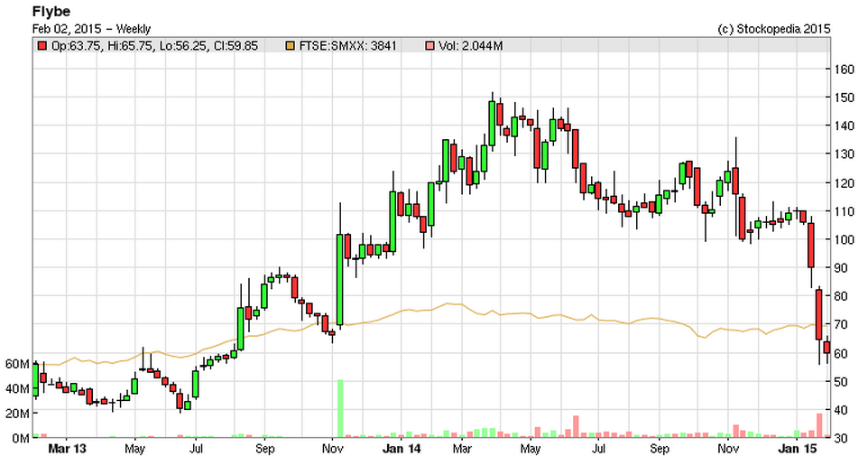Click the 'Mar' label after 'Jan 14'
Screen dimensions: 868x475
click(x=462, y=449)
